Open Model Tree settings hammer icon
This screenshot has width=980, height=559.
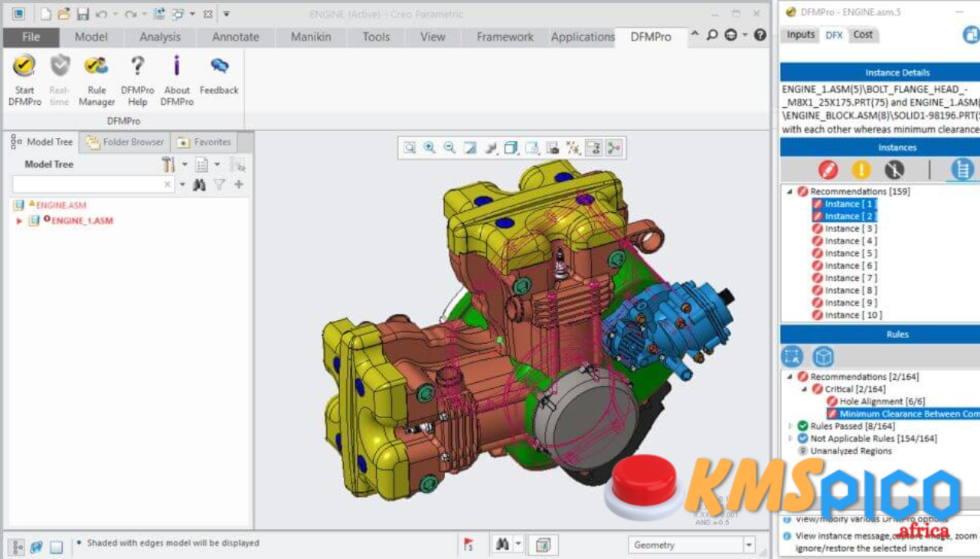coord(168,165)
